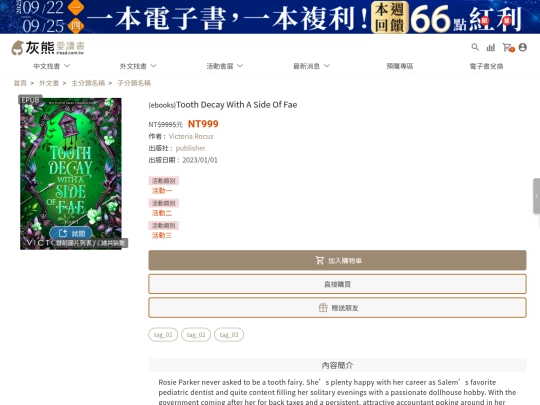Open author link Victoria Rocus
540x405 pixels.
(191, 136)
